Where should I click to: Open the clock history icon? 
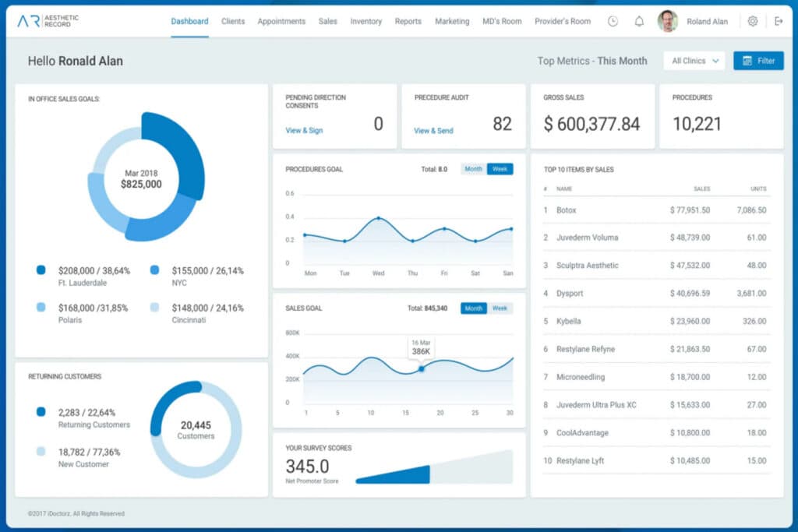(613, 21)
